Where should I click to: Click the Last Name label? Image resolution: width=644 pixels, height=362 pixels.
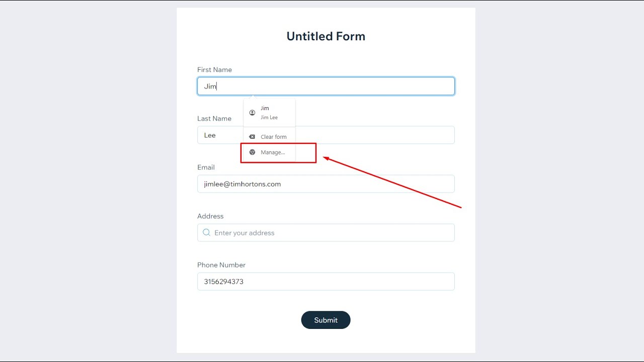tap(214, 119)
